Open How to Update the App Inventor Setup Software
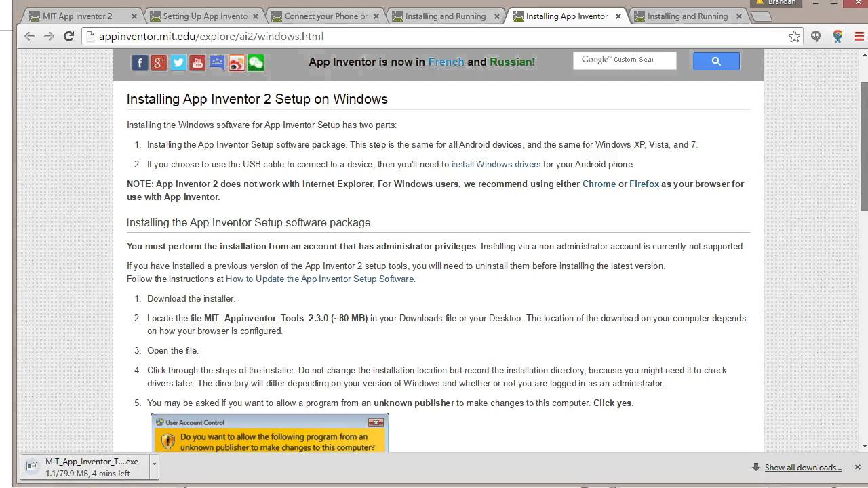The image size is (868, 488). click(320, 279)
